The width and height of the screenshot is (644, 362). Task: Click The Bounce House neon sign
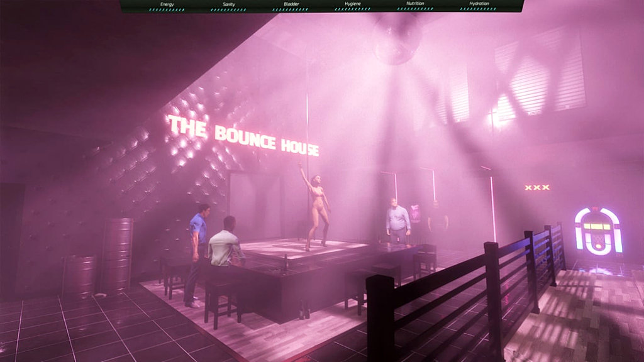(x=243, y=136)
